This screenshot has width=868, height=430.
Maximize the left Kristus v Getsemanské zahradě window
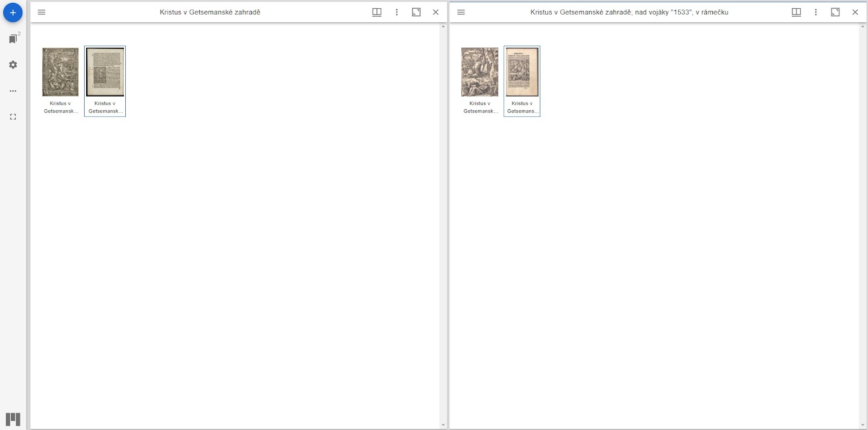click(x=416, y=12)
